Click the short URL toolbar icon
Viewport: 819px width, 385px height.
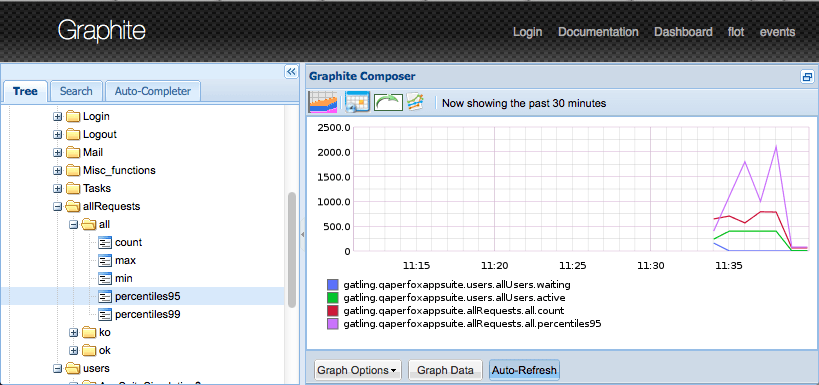[415, 102]
